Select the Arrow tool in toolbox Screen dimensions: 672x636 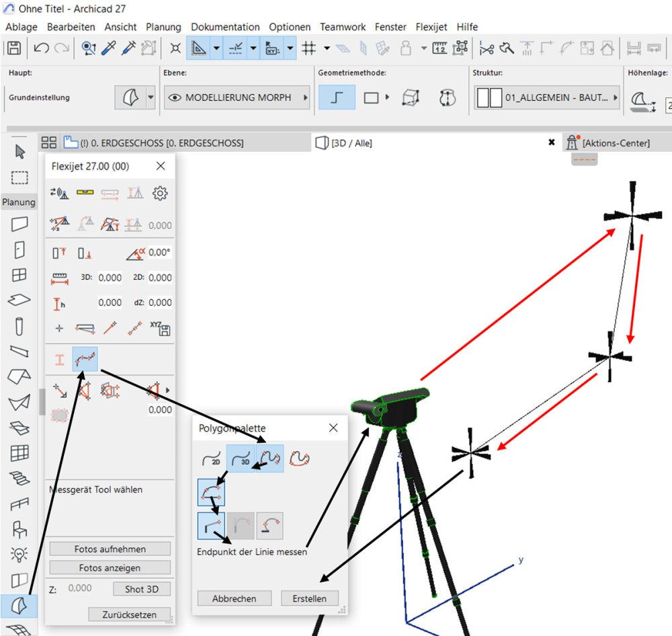point(19,151)
